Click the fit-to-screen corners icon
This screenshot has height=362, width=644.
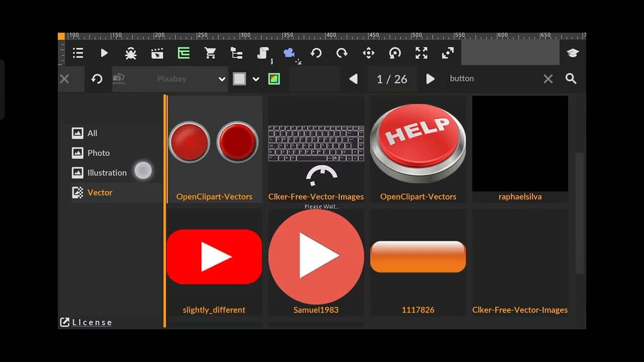(422, 53)
